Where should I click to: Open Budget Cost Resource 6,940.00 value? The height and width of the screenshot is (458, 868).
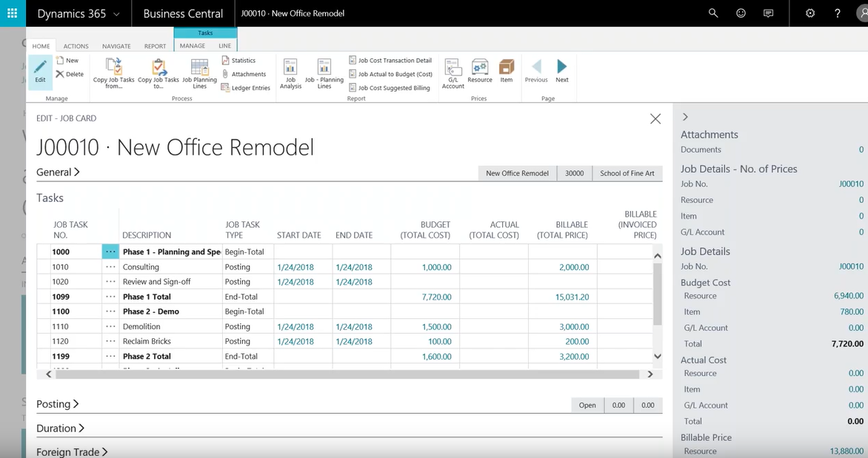(x=849, y=295)
